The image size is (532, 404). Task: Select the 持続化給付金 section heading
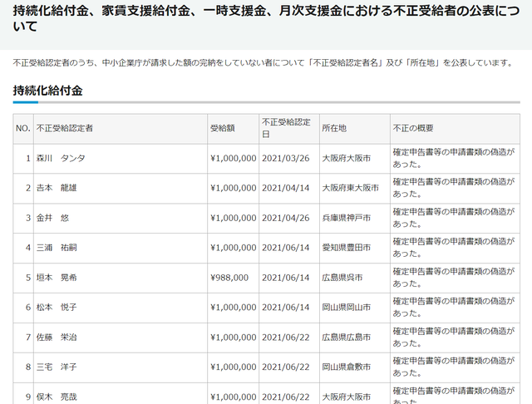[48, 91]
